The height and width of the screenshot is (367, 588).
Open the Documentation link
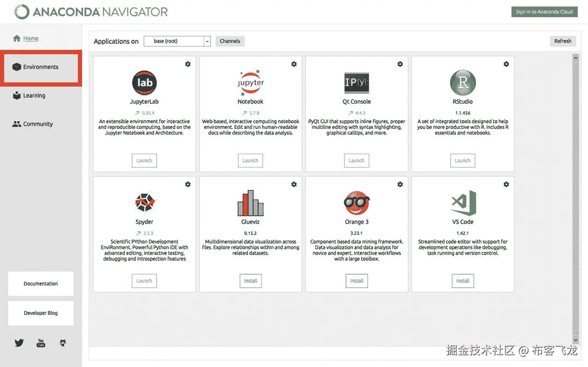(41, 284)
